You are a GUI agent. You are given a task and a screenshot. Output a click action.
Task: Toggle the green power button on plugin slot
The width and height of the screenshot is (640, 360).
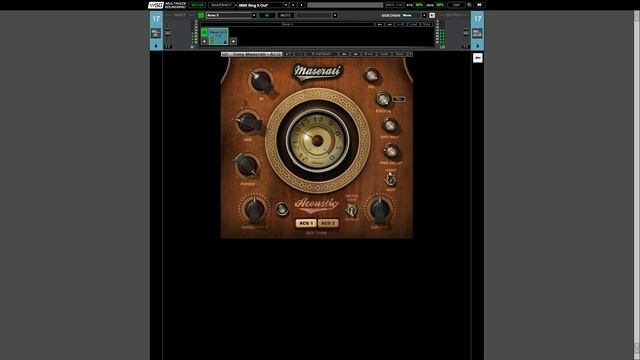click(x=204, y=32)
